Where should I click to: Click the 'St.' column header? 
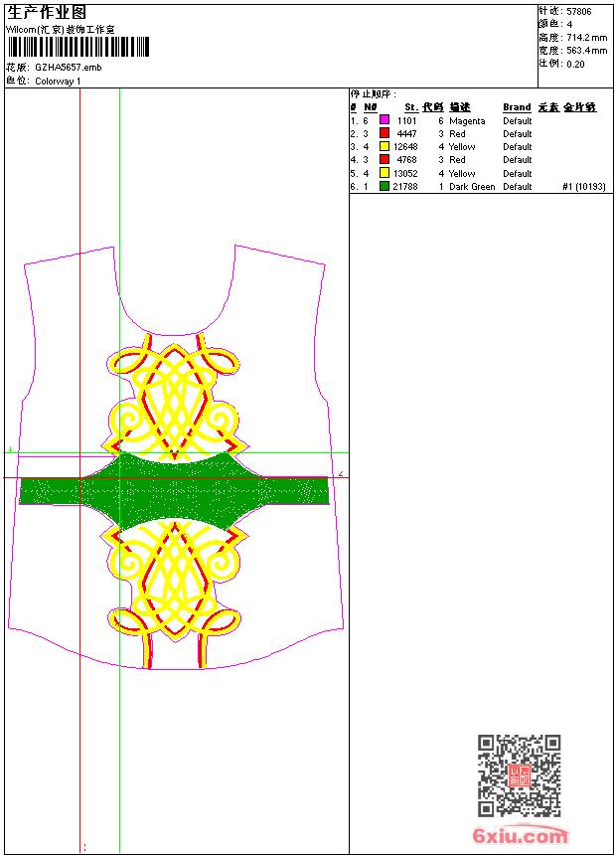[x=411, y=107]
